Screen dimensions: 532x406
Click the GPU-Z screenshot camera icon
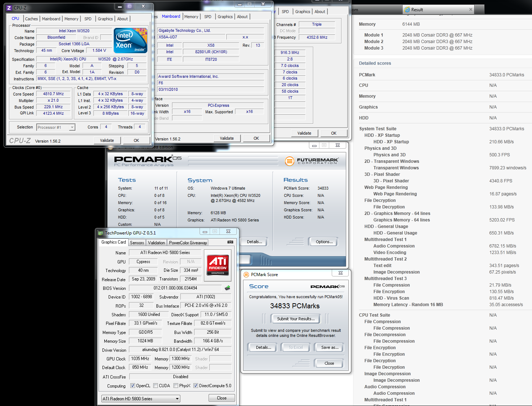point(230,242)
